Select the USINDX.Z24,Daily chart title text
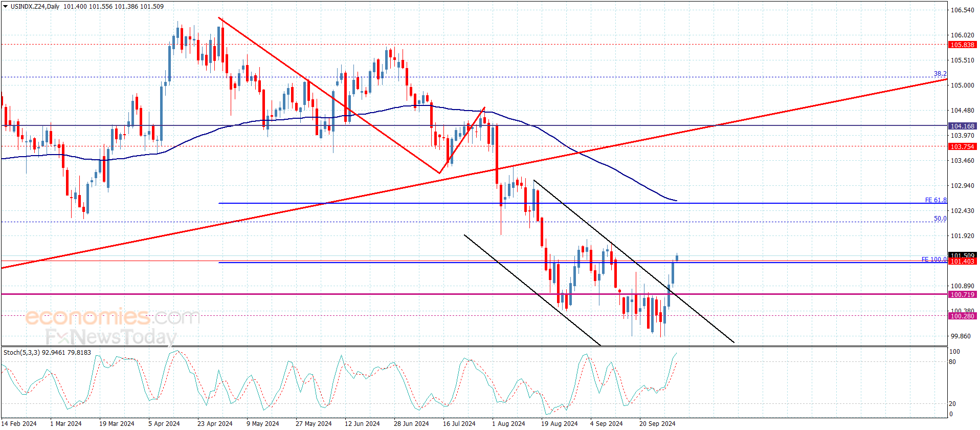The image size is (980, 430). click(35, 7)
